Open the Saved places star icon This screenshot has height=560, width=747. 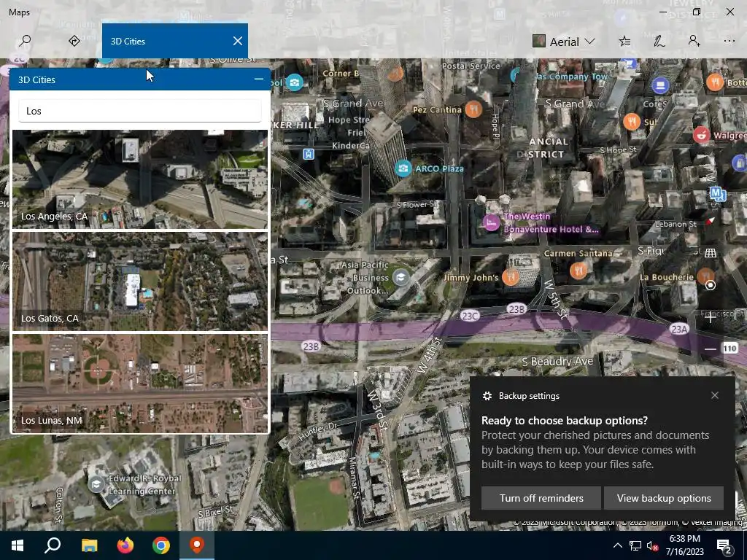point(624,42)
